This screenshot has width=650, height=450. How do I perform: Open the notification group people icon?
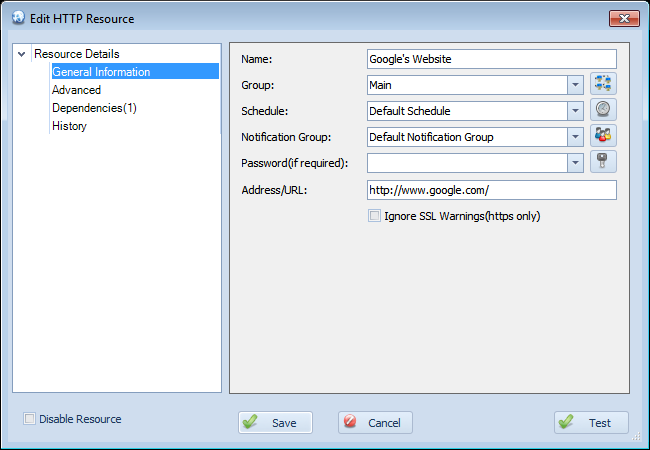tap(603, 135)
